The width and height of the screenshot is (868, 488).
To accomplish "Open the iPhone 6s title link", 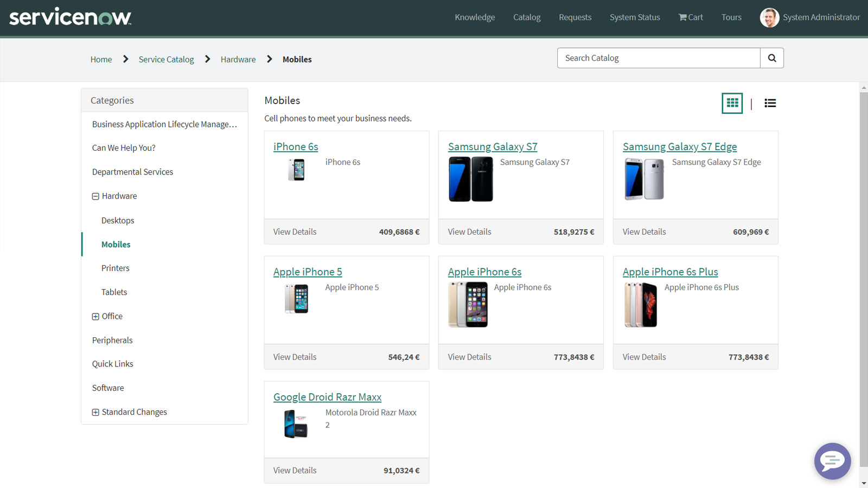I will click(x=296, y=146).
